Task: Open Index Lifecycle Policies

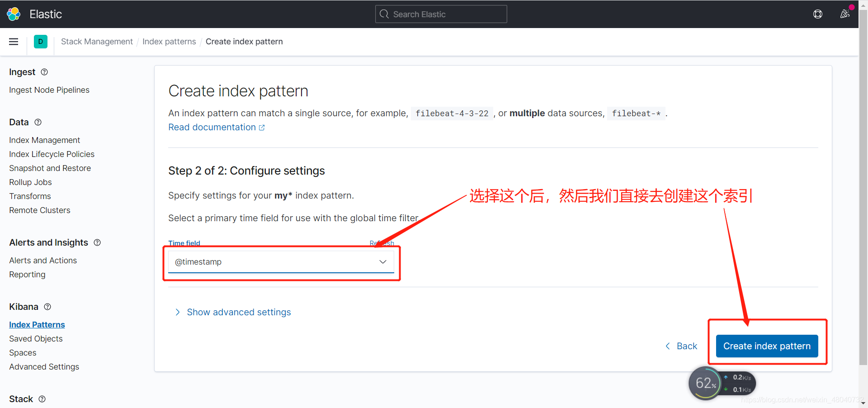Action: (52, 154)
